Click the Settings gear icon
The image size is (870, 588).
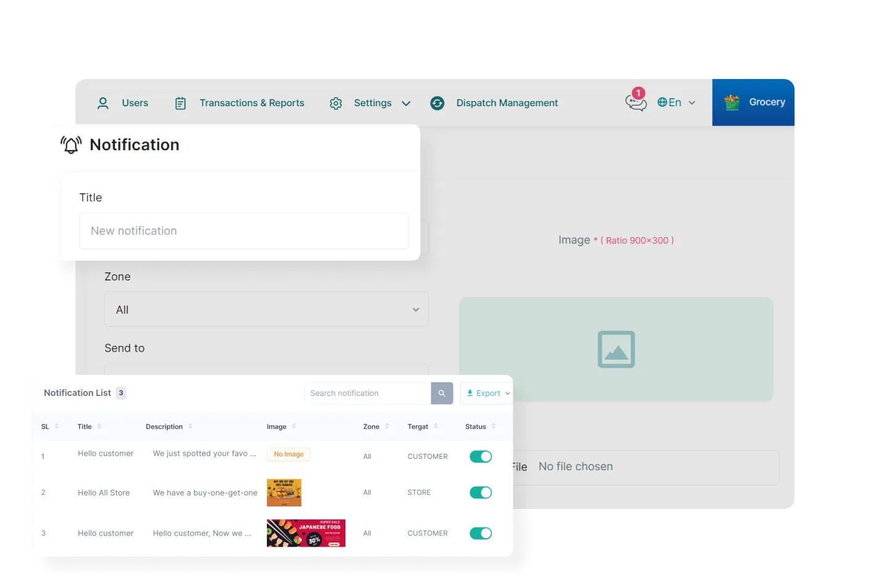pos(336,103)
